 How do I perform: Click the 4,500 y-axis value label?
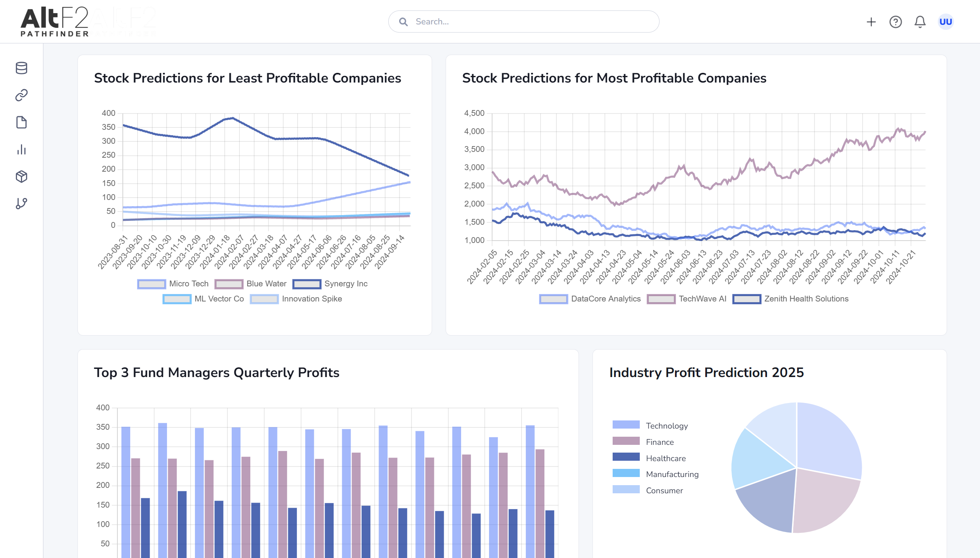coord(474,113)
